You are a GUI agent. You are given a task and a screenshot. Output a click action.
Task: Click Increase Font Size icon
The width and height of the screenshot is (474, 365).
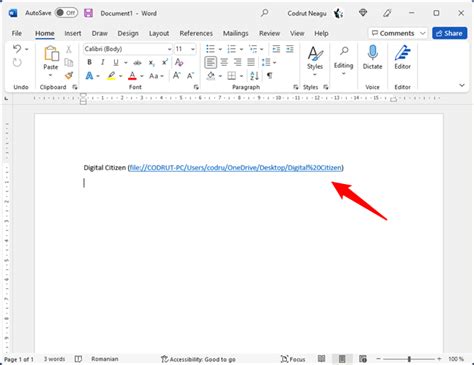pyautogui.click(x=177, y=76)
